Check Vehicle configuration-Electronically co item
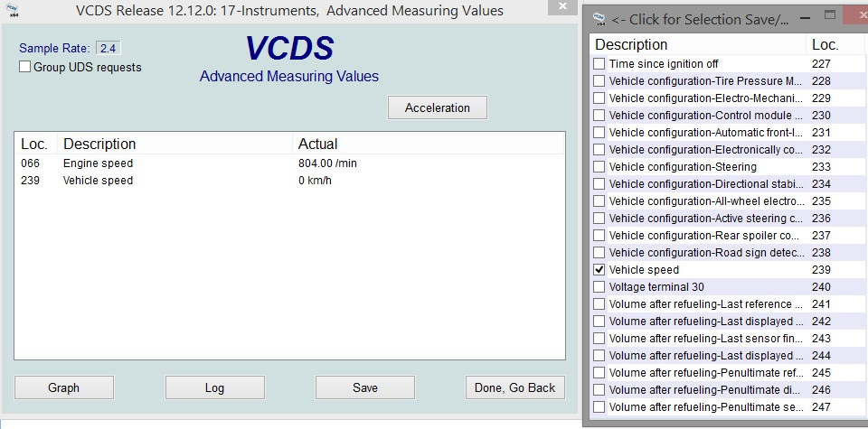Screen dimensions: 868x429 point(599,149)
